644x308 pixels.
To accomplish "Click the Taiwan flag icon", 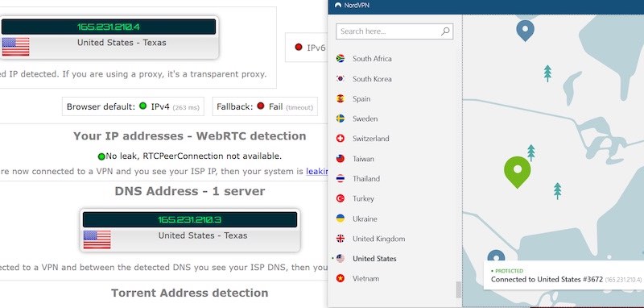I will click(x=340, y=159).
